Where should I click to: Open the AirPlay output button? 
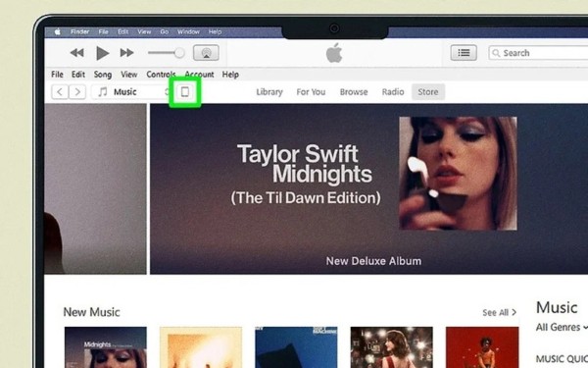206,53
